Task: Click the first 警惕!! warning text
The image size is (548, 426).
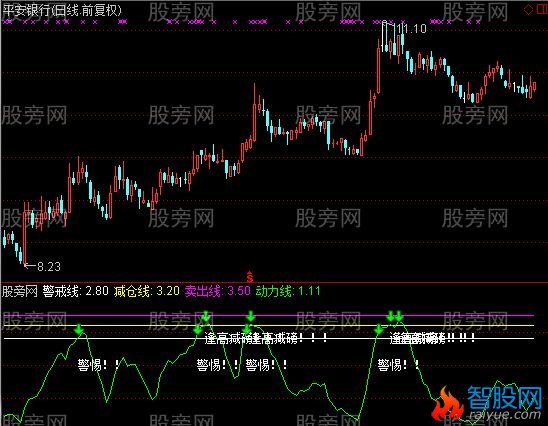Action: coord(98,365)
